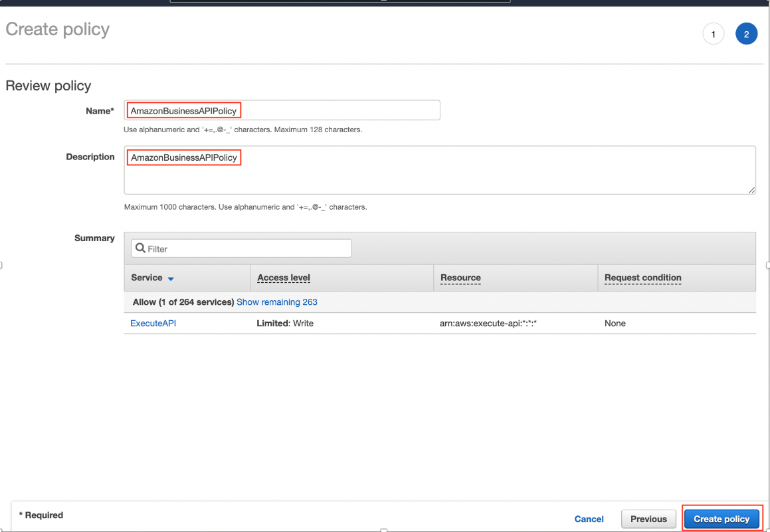Click the Description resize grip handle
Image resolution: width=770 pixels, height=532 pixels.
[x=751, y=190]
